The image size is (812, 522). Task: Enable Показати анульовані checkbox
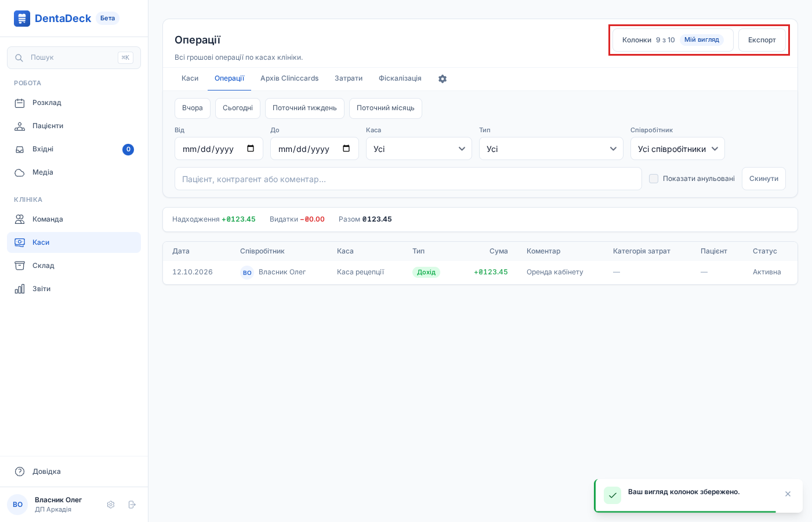(654, 179)
